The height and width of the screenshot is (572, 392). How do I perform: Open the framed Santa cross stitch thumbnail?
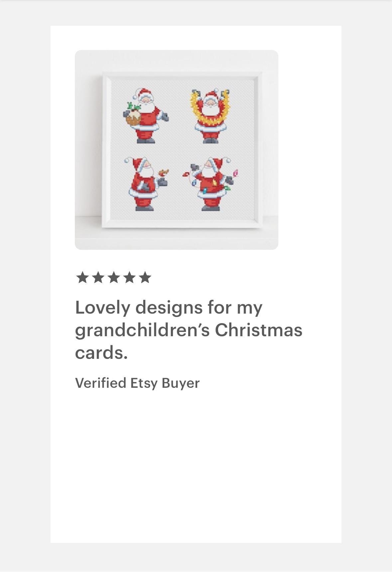177,150
